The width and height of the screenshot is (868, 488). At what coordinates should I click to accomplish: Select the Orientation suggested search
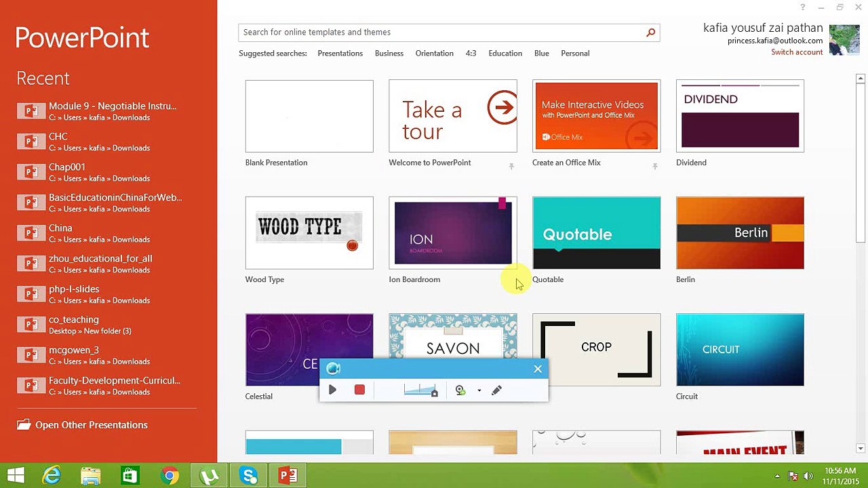point(435,54)
